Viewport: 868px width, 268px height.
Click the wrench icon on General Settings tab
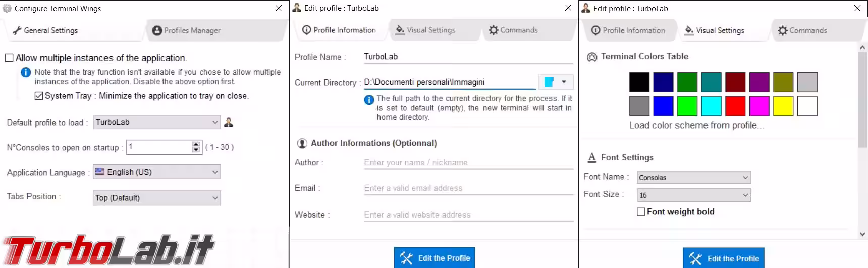(17, 31)
